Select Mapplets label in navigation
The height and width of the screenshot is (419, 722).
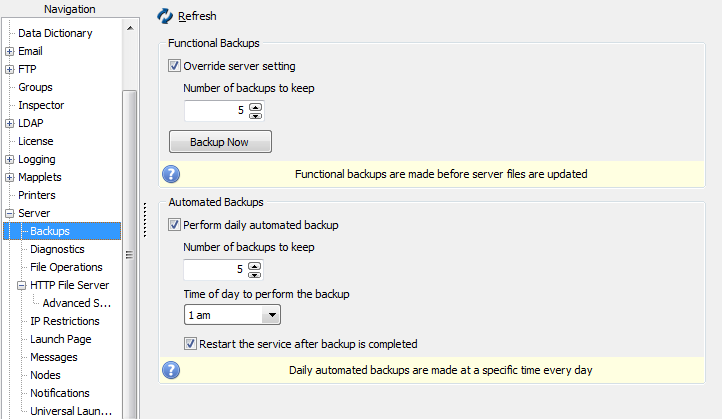point(40,177)
